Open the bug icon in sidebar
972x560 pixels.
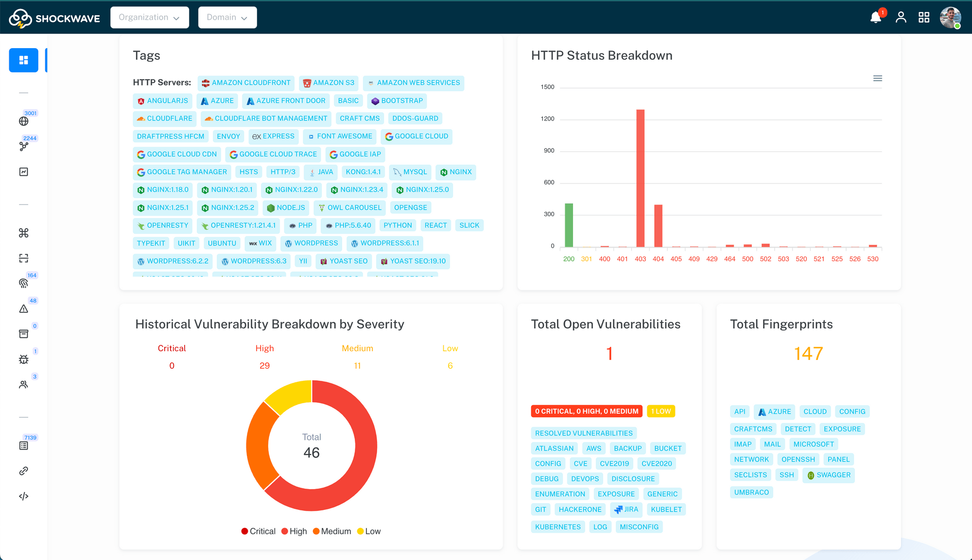coord(23,359)
